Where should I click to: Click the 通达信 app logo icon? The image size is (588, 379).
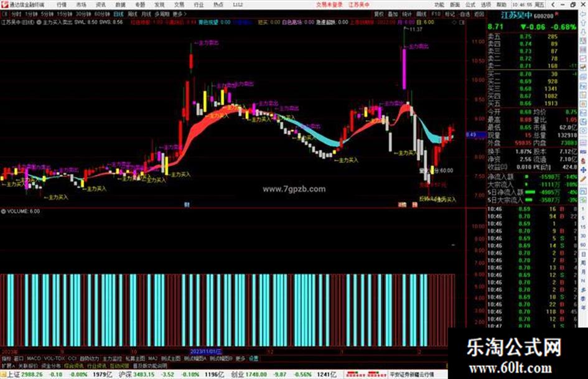click(x=4, y=4)
